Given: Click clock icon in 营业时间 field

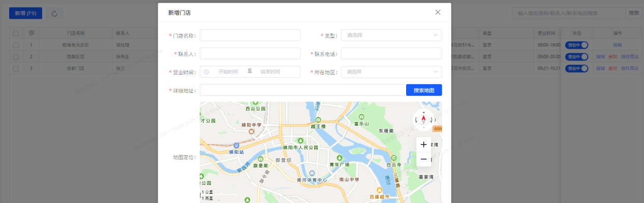Looking at the screenshot, I should click(206, 72).
